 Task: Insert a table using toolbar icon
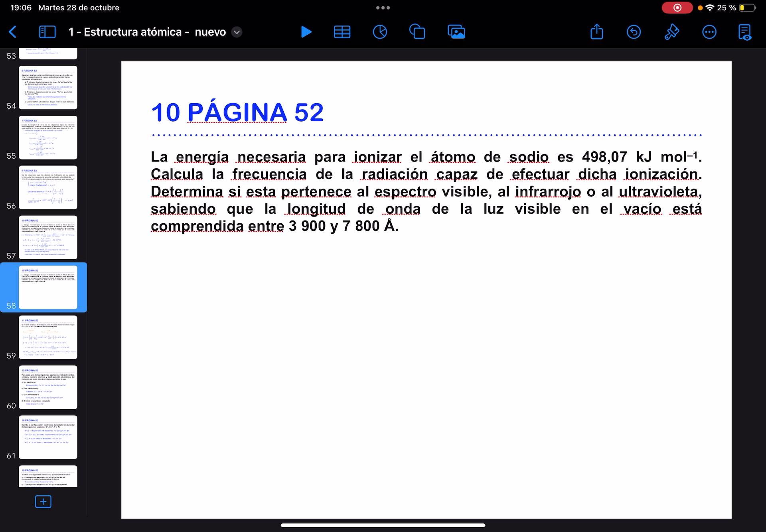click(342, 32)
